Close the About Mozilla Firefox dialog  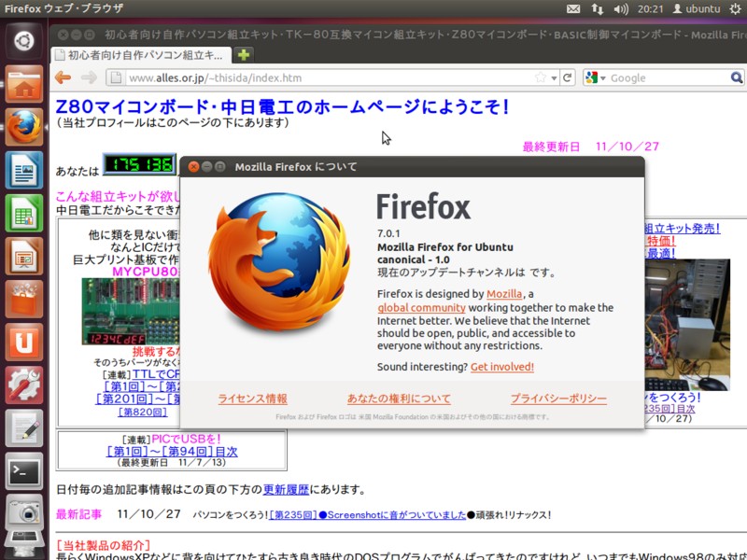point(193,167)
